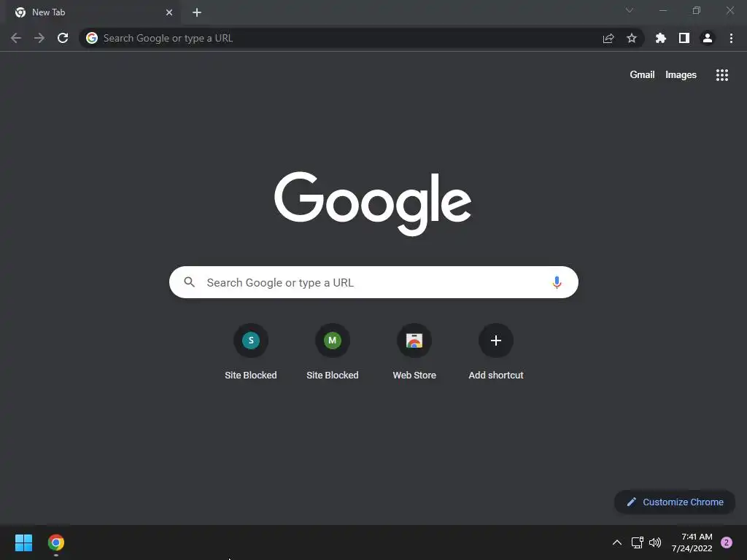Open the volume speaker tray icon
This screenshot has width=747, height=560.
point(655,542)
